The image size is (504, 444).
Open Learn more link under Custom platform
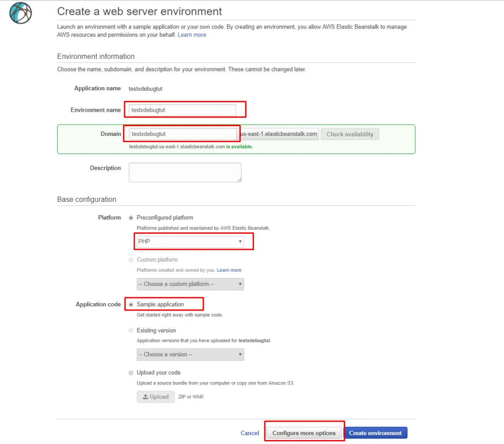tap(229, 270)
